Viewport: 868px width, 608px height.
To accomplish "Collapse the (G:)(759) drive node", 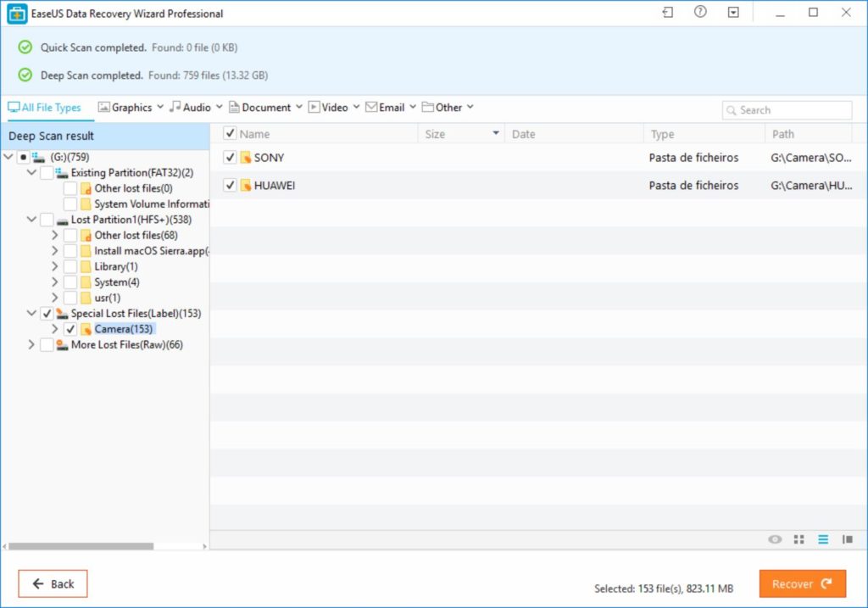I will 8,157.
